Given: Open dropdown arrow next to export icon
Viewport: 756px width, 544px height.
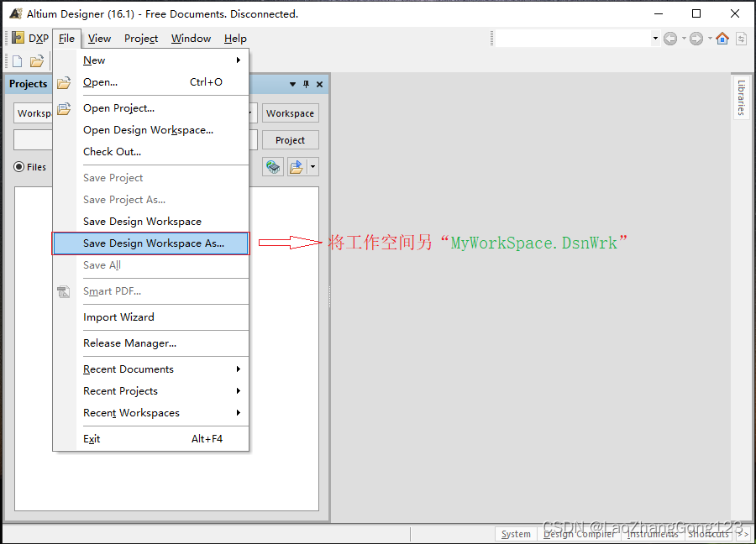Looking at the screenshot, I should tap(313, 167).
